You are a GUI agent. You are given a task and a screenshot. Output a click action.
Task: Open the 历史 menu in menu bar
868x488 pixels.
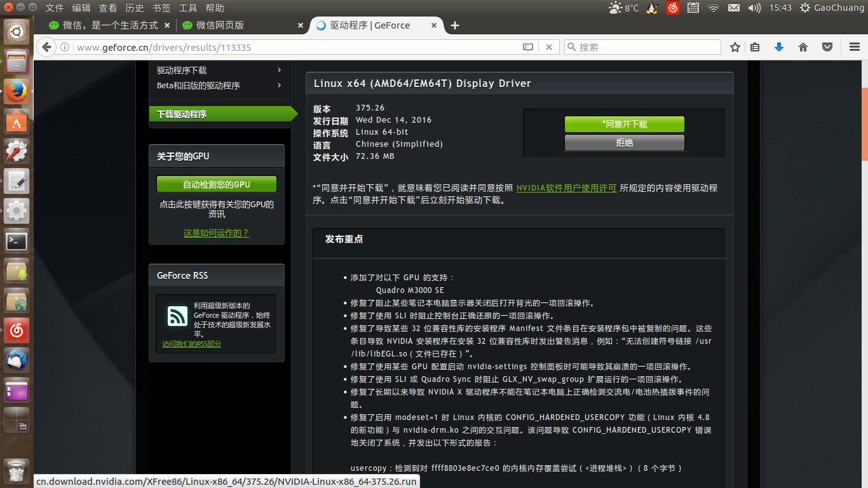coord(135,8)
